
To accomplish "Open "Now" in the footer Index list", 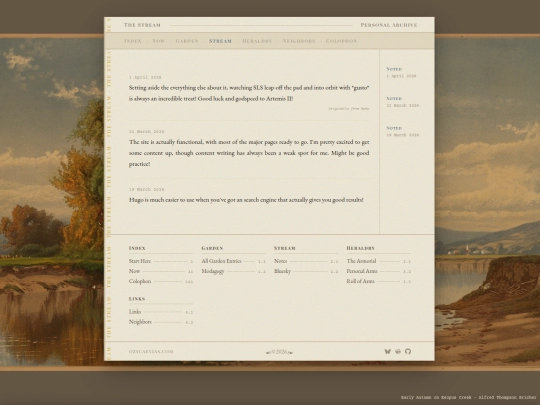I will point(161,271).
